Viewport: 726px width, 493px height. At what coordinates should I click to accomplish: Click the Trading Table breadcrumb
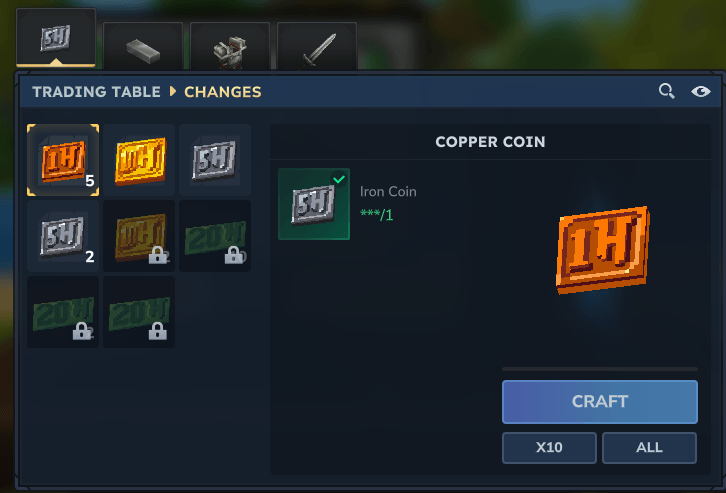[x=96, y=92]
